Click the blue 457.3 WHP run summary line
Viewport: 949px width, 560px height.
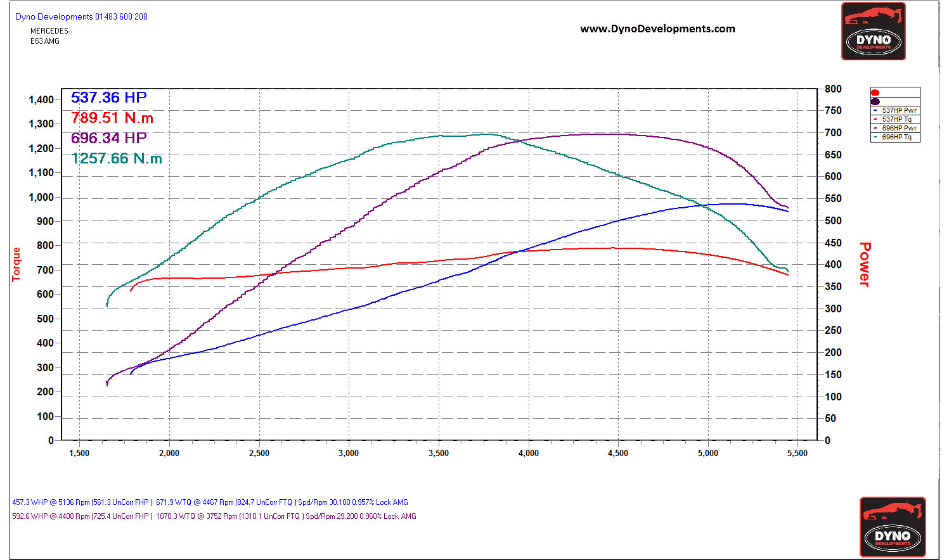pyautogui.click(x=210, y=502)
